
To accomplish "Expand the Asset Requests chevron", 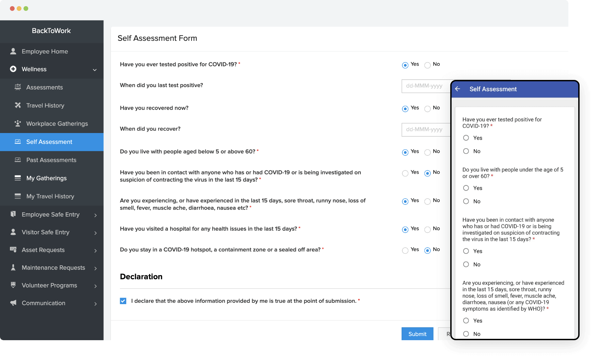I will tap(96, 250).
